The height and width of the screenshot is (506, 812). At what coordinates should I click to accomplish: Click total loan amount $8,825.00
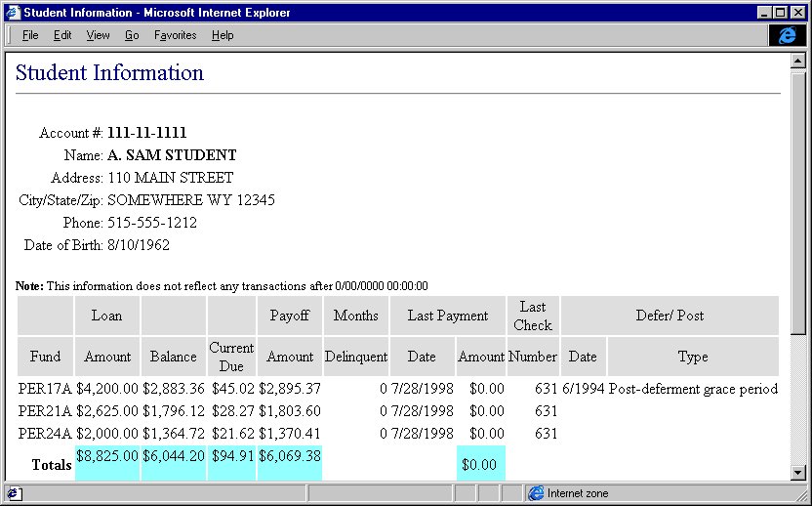(x=107, y=456)
